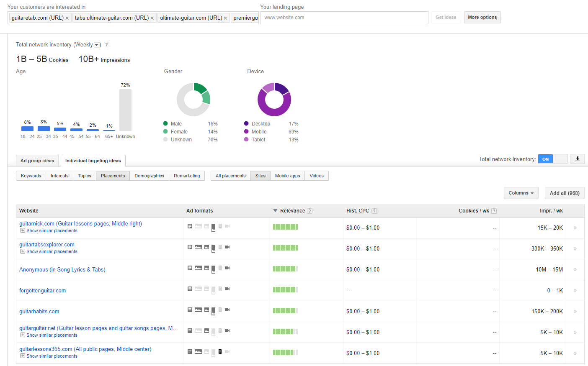The width and height of the screenshot is (588, 366).
Task: Filter placements by Mobile apps
Action: [x=287, y=176]
